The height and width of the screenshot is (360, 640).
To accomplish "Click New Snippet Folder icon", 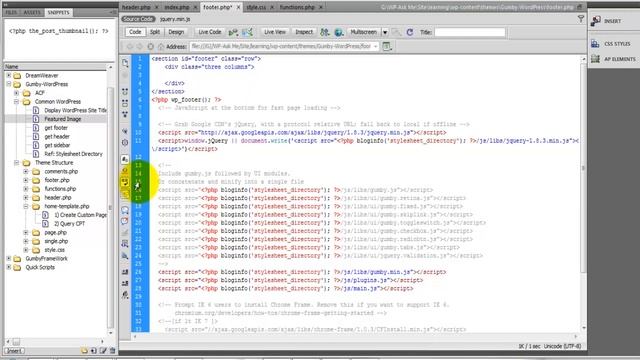I will tap(84, 351).
